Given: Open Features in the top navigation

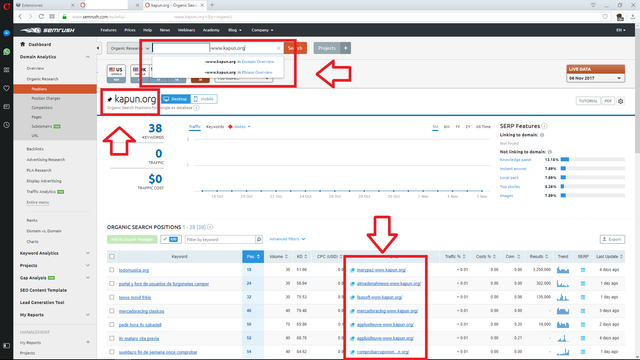Looking at the screenshot, I should (108, 30).
